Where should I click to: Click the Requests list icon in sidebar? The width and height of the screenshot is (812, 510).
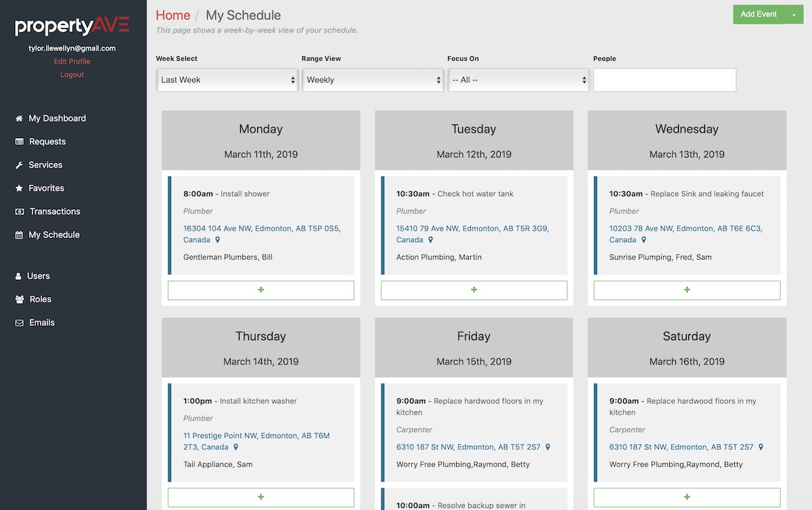(19, 142)
